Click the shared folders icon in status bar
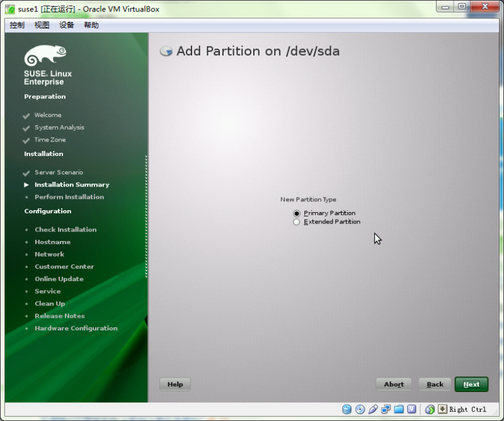This screenshot has height=421, width=504. click(399, 409)
